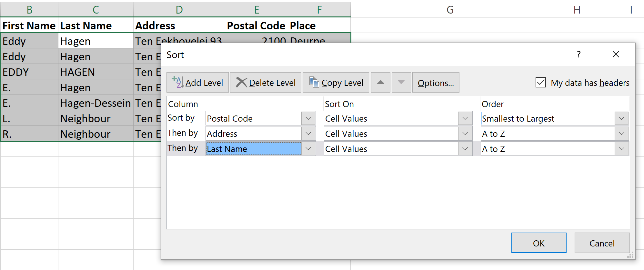Image resolution: width=644 pixels, height=270 pixels.
Task: Select column H header
Action: [x=577, y=10]
